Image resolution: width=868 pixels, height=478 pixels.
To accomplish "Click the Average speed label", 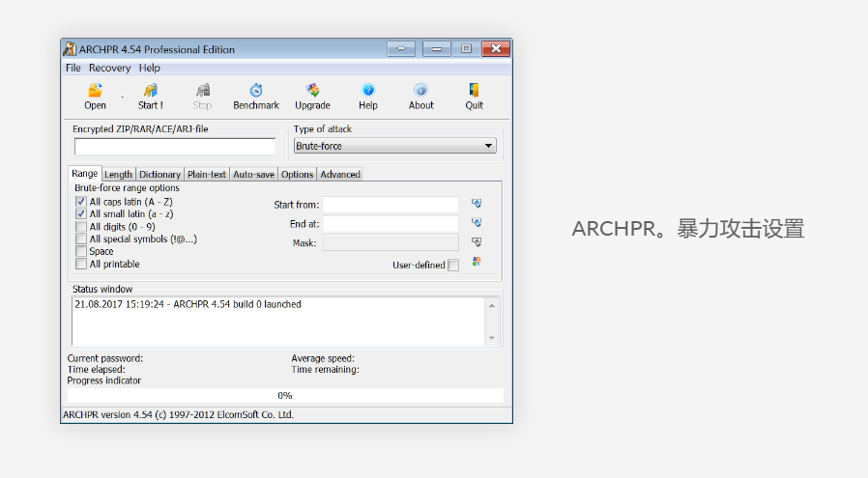I will [323, 358].
